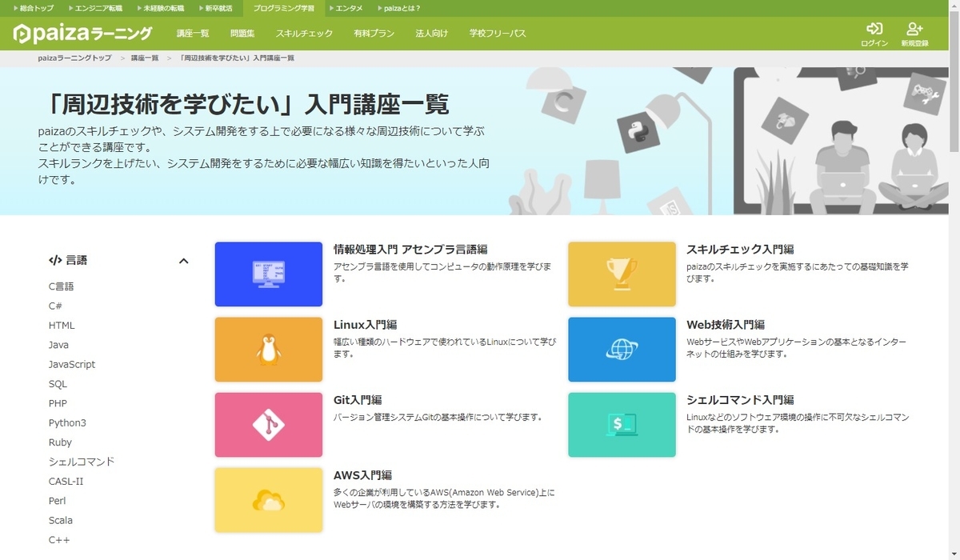
Task: Open シェルコマンド入門編 course title
Action: coord(740,400)
